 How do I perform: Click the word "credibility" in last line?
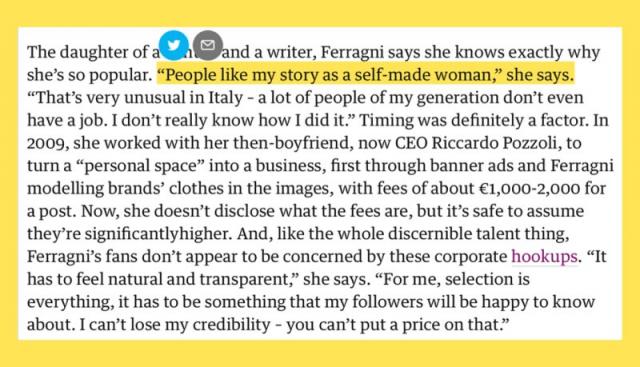click(231, 325)
